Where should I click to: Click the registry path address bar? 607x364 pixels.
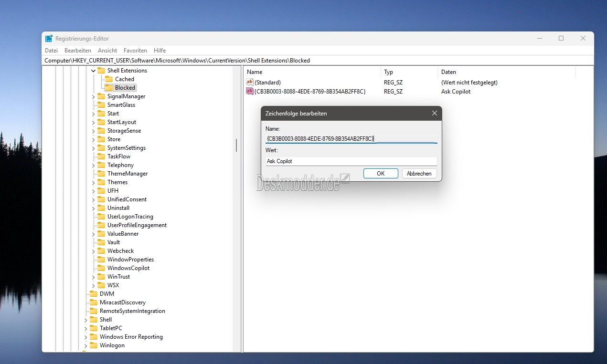[315, 61]
